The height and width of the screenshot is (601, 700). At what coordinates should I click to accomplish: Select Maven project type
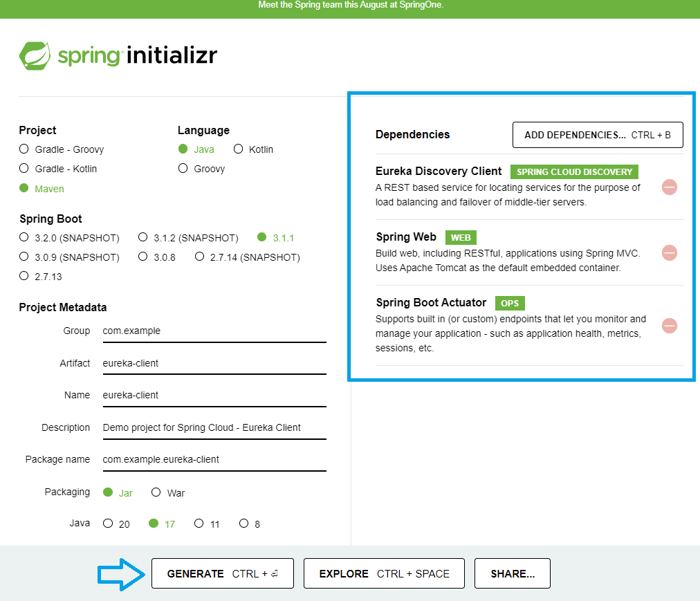click(42, 188)
